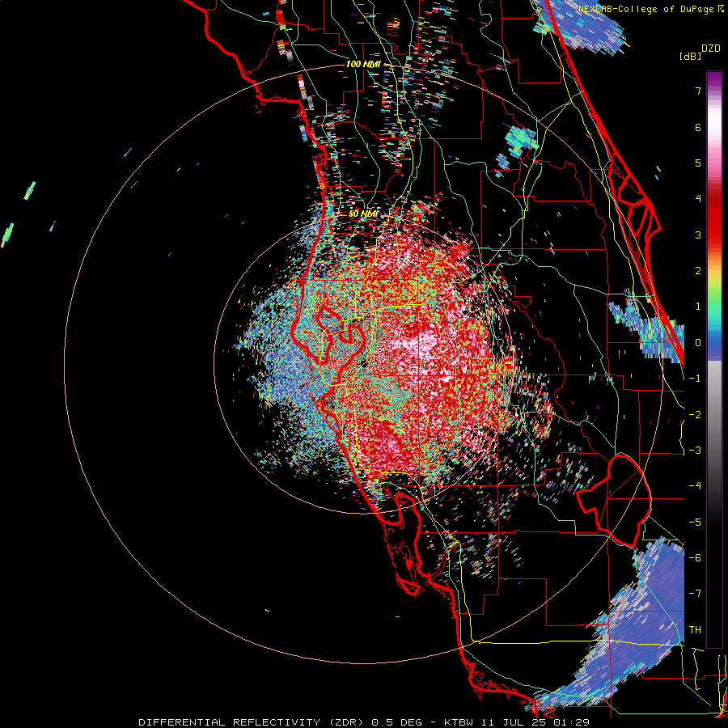Click the -7 value on color scale
This screenshot has width=728, height=728.
[x=695, y=594]
